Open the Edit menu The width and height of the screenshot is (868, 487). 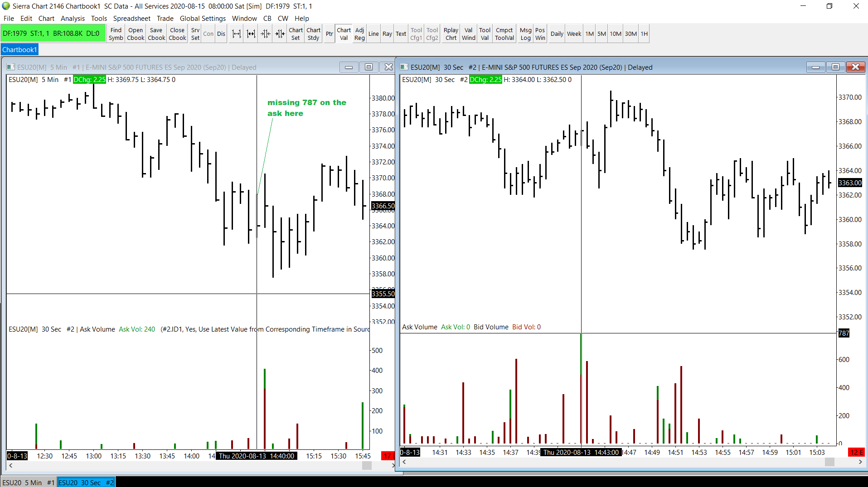click(x=26, y=19)
